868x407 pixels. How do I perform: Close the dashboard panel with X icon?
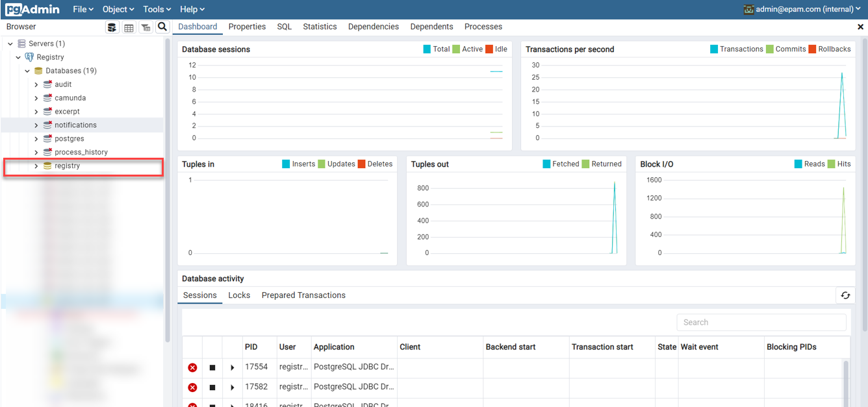click(861, 27)
